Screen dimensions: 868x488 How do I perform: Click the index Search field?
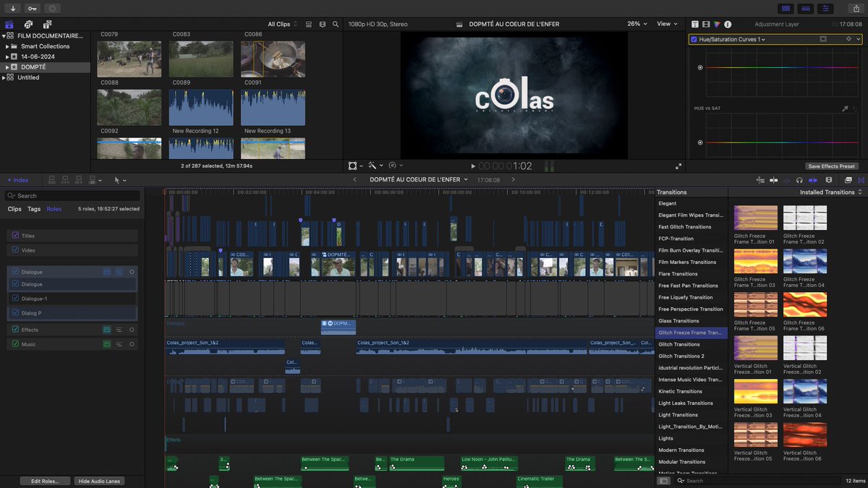(72, 196)
